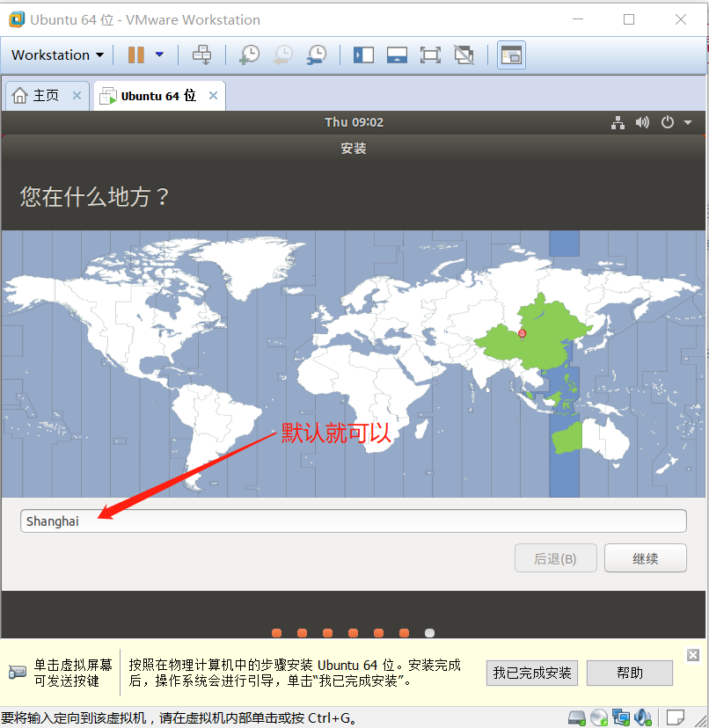Click the Ubuntu network status icon
Screen dimensions: 709x728
(x=618, y=122)
